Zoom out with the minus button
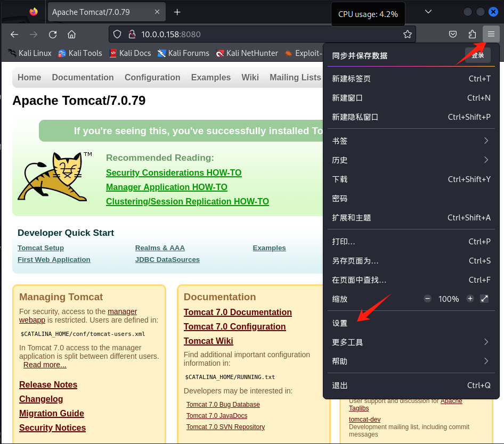 point(427,299)
